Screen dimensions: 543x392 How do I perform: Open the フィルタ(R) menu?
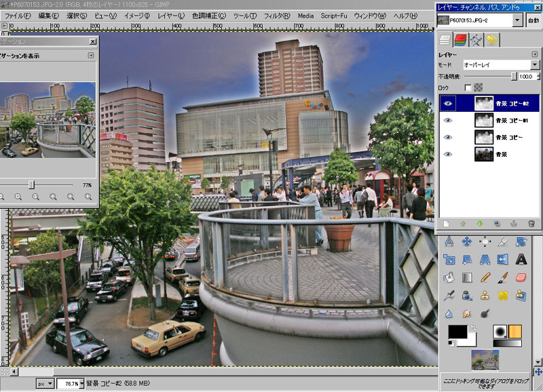pyautogui.click(x=277, y=16)
